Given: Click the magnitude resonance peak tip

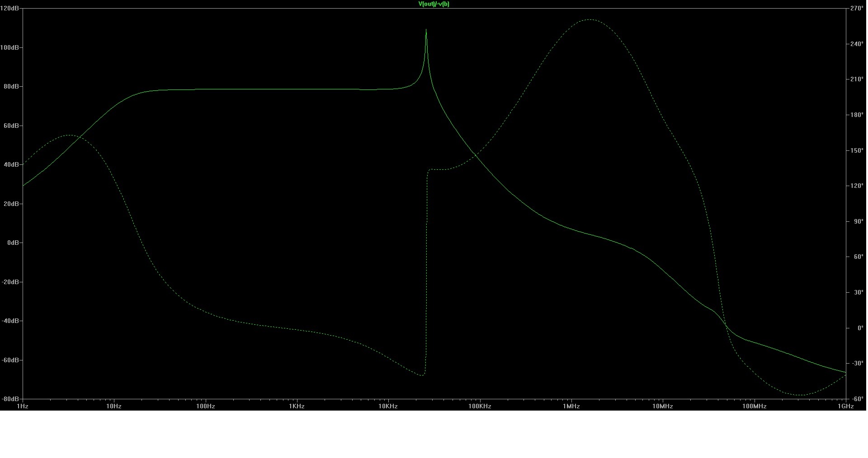Looking at the screenshot, I should pyautogui.click(x=426, y=30).
